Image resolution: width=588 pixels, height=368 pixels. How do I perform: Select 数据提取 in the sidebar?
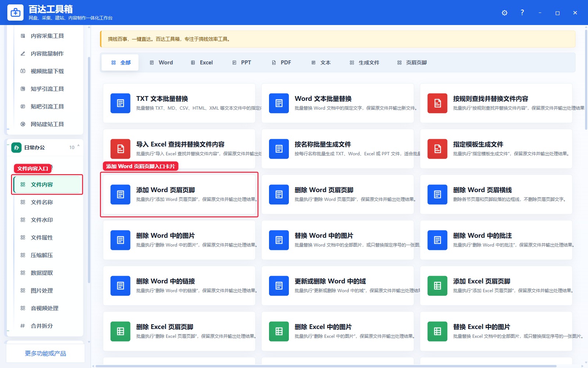47,273
